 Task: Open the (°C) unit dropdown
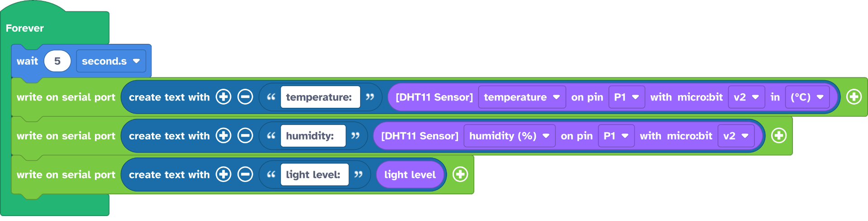(807, 97)
